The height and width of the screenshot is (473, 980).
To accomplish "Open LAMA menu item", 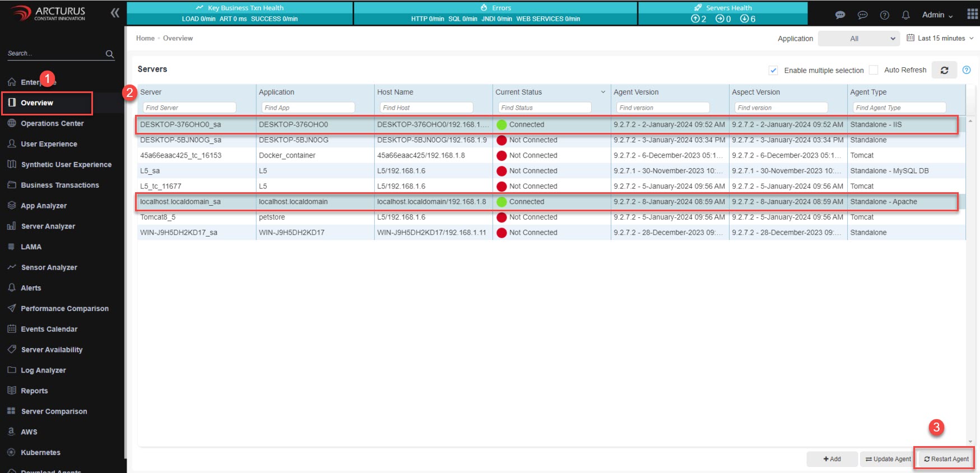I will (31, 247).
